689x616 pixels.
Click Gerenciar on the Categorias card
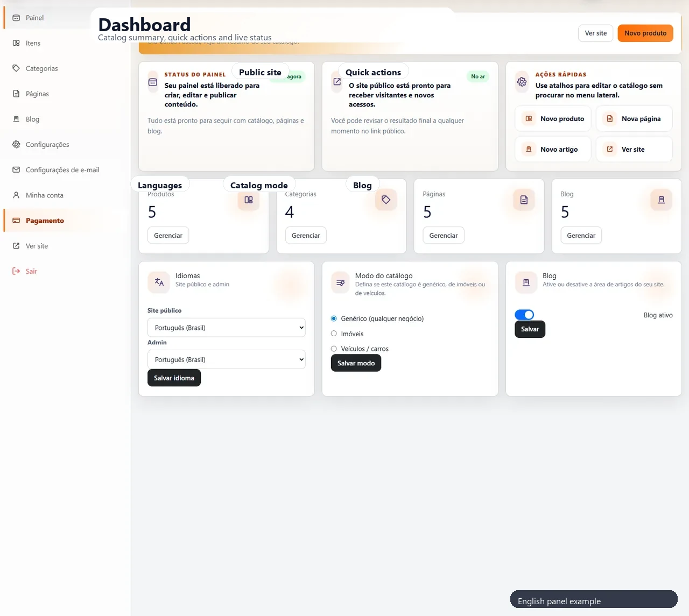pyautogui.click(x=306, y=235)
